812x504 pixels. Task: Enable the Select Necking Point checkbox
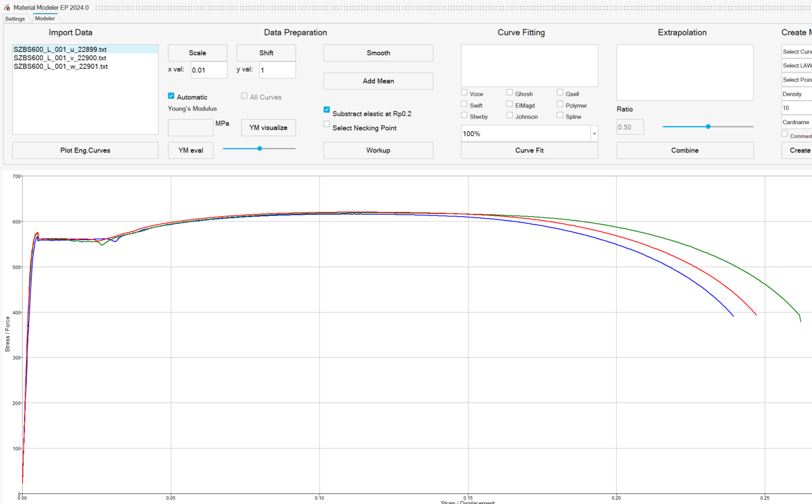(327, 124)
